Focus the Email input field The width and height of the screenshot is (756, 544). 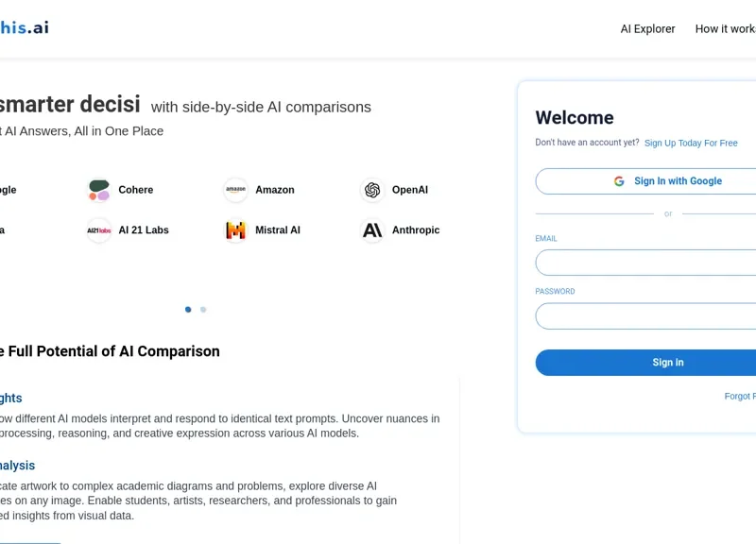pos(647,263)
